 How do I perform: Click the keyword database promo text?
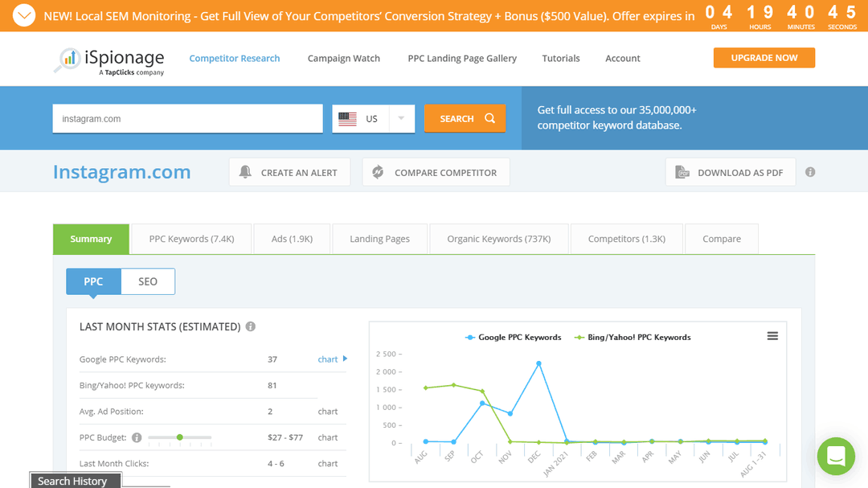(x=616, y=117)
